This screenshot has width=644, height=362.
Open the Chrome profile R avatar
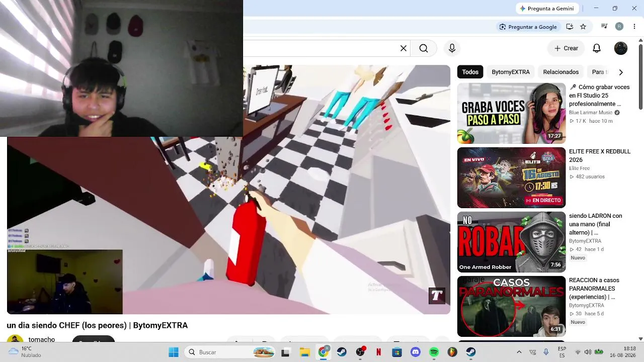619,27
